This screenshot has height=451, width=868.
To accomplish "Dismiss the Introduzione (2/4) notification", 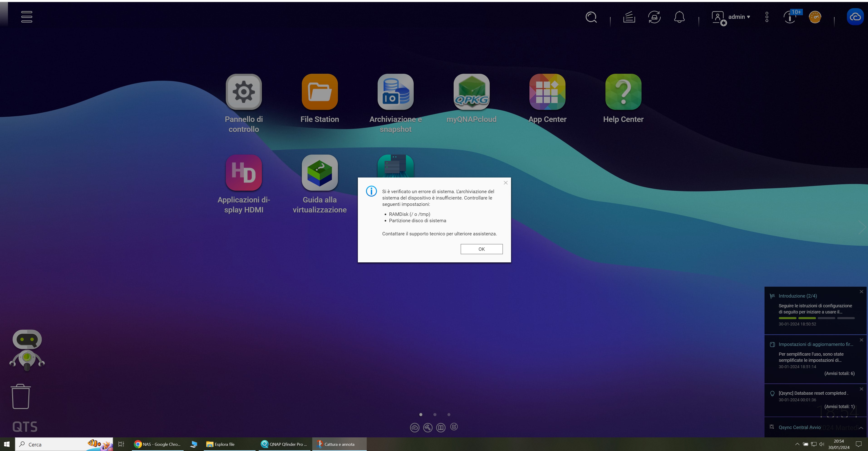I will [x=861, y=292].
